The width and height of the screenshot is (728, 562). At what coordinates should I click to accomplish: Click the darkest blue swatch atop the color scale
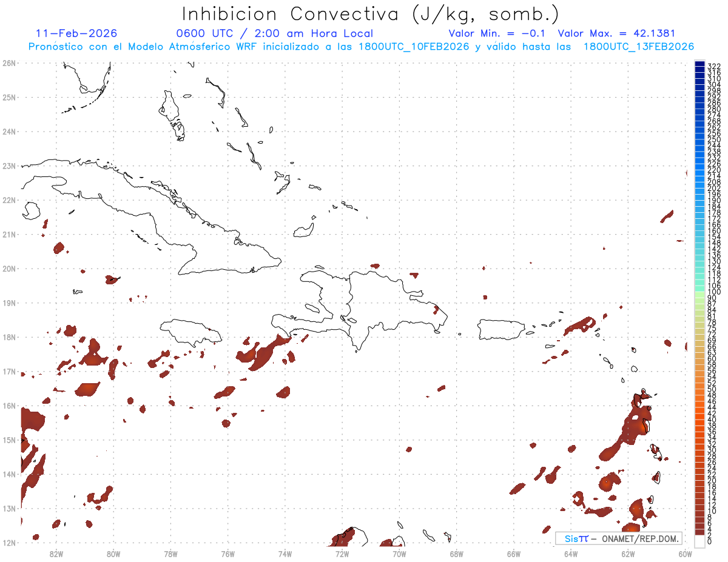point(699,64)
